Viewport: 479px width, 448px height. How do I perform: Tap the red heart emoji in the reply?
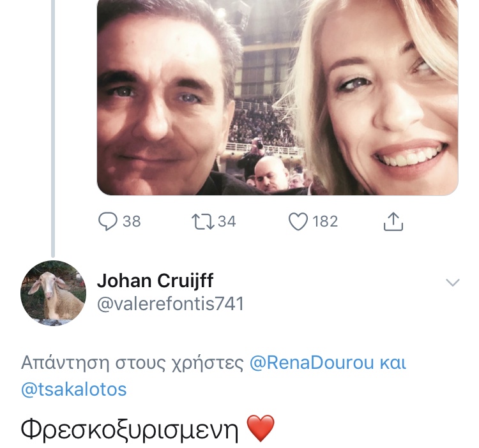tap(261, 428)
